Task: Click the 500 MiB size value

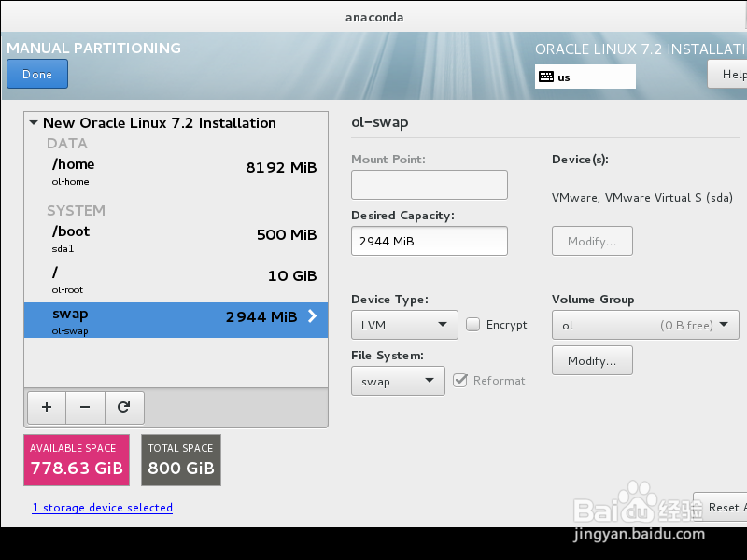Action: tap(287, 235)
